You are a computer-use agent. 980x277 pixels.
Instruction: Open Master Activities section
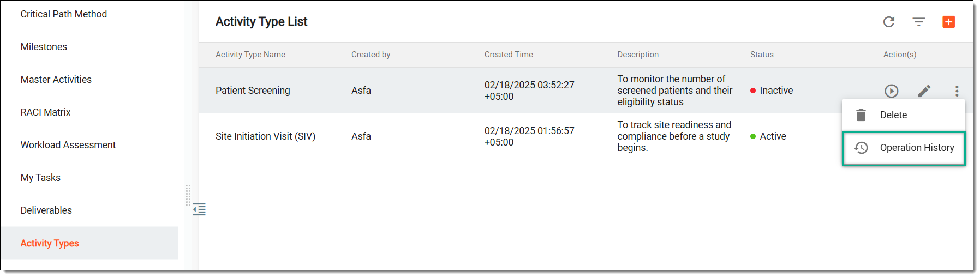pyautogui.click(x=56, y=80)
